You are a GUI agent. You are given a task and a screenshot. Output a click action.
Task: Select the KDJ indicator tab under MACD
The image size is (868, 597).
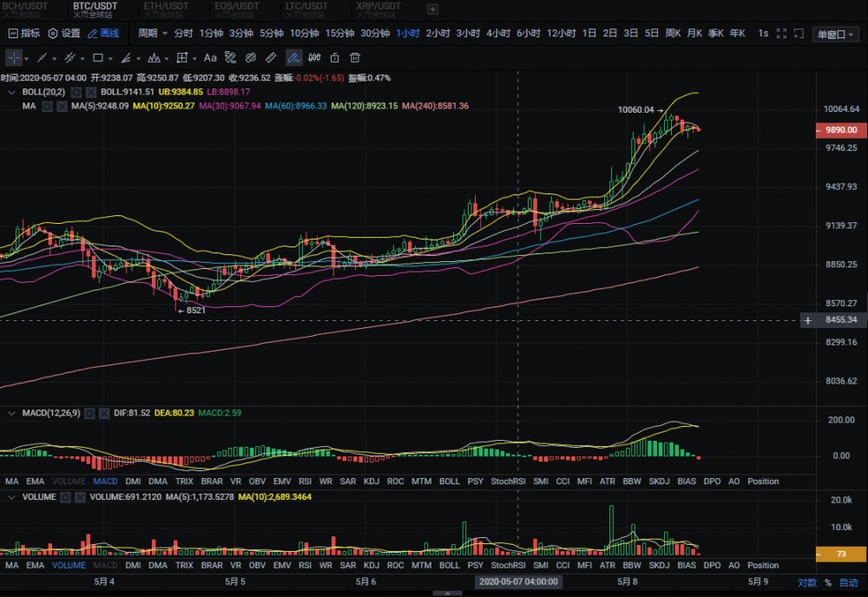(372, 481)
